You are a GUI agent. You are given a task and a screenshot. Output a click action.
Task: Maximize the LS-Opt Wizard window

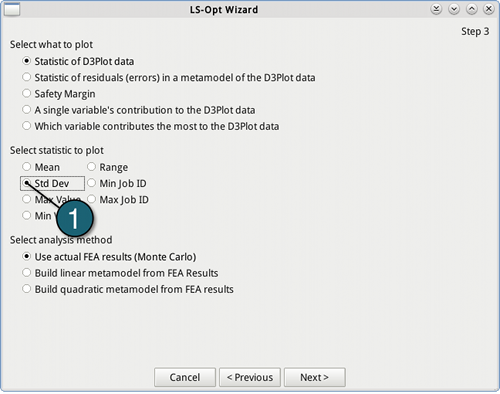pos(471,9)
